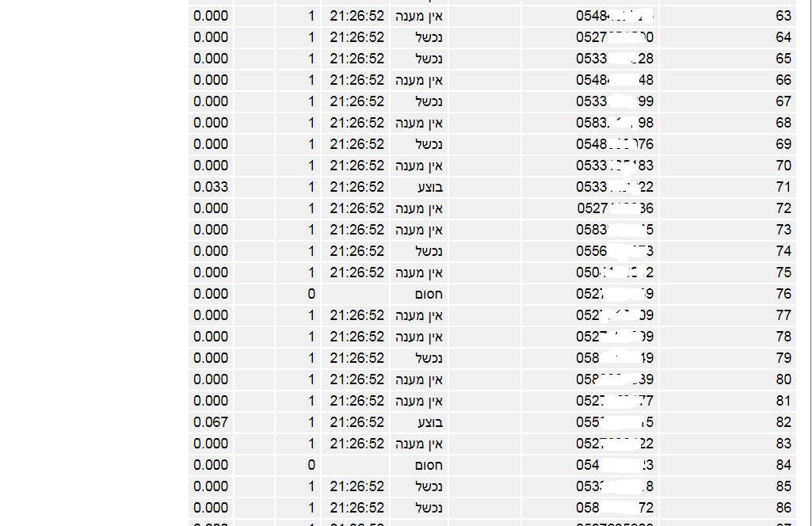Select the attempts value 0 in row 76

pyautogui.click(x=311, y=294)
